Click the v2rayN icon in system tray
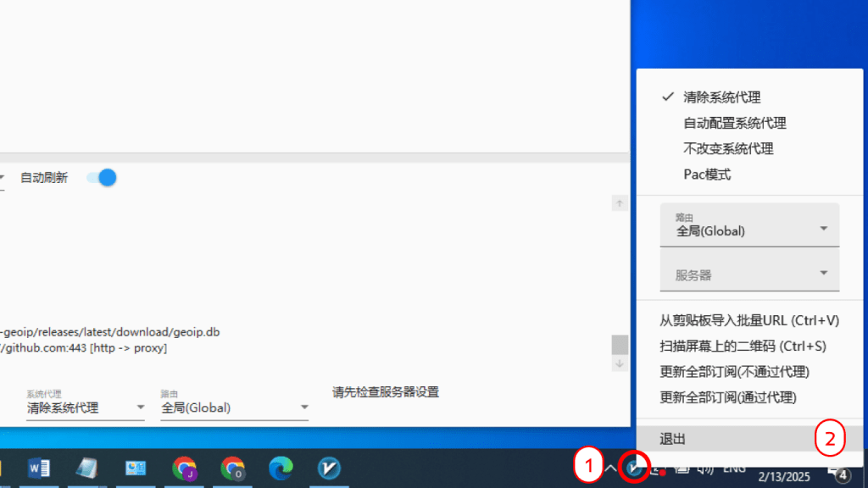This screenshot has height=488, width=868. [x=633, y=467]
